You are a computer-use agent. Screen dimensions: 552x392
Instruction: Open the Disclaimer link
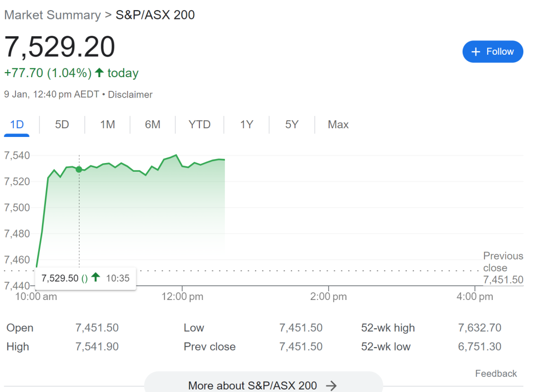click(x=130, y=95)
